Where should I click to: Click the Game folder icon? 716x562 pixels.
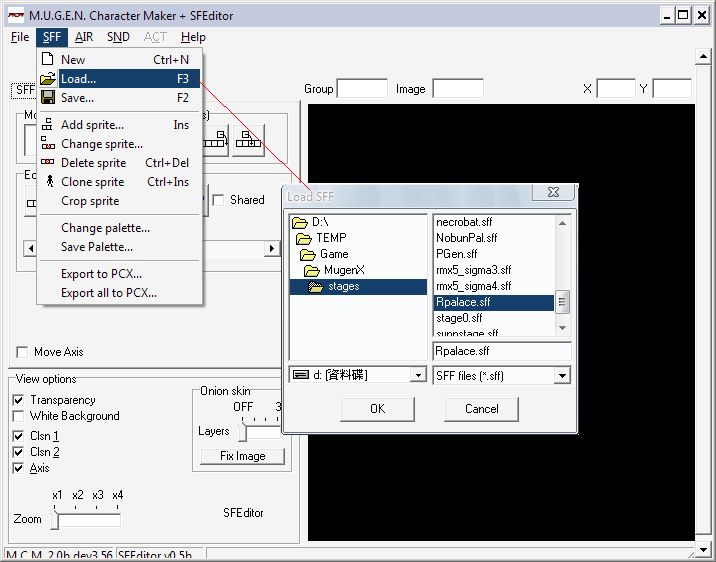click(x=308, y=254)
